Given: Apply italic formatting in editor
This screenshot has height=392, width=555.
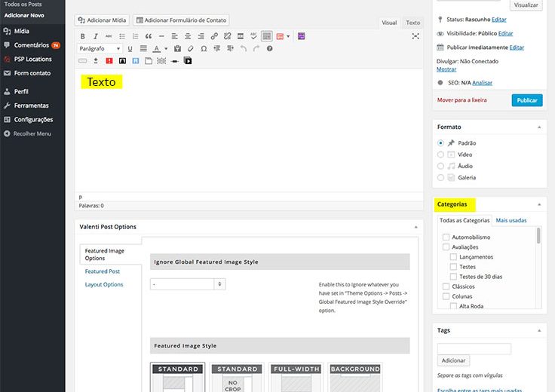Looking at the screenshot, I should 96,36.
